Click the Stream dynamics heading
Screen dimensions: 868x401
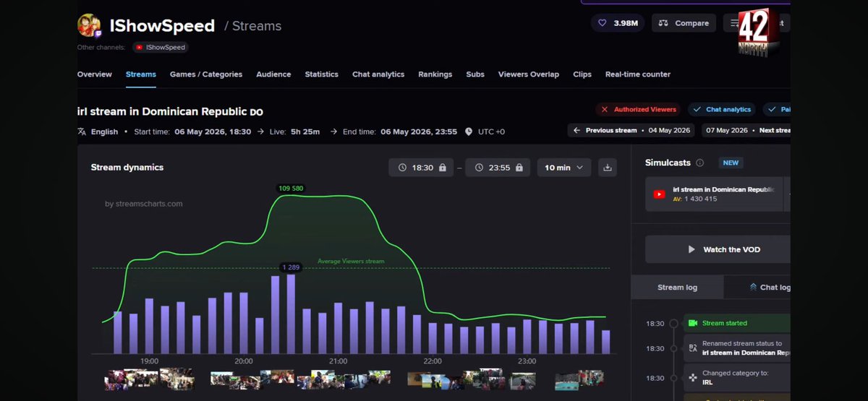[x=127, y=168]
